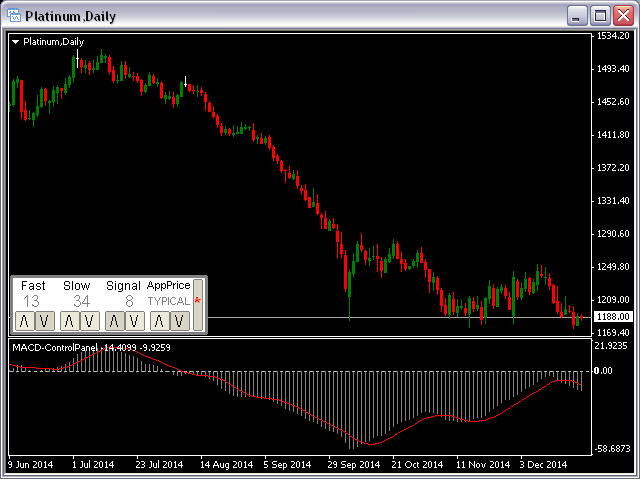Click the 1331.40 price axis label
The height and width of the screenshot is (480, 640).
coord(613,201)
